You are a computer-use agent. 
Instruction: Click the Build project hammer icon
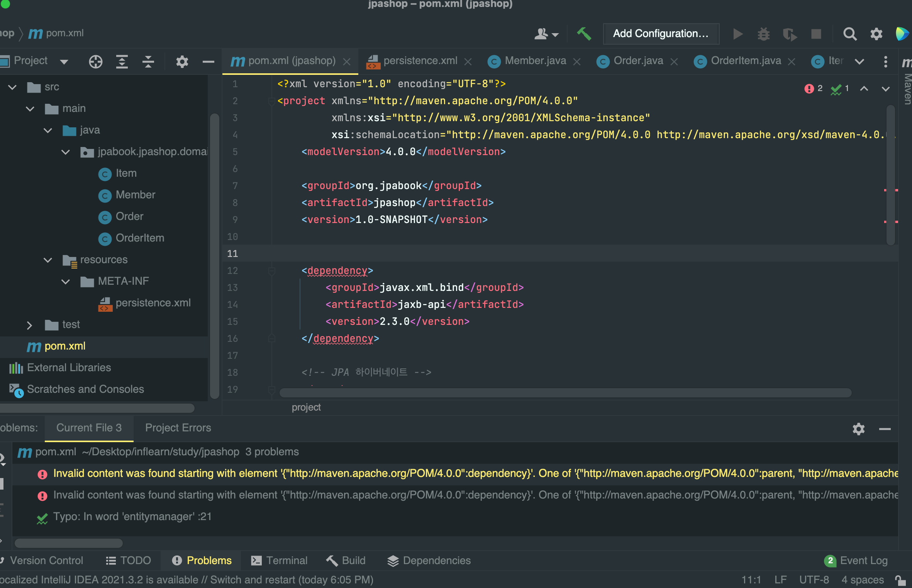[583, 34]
